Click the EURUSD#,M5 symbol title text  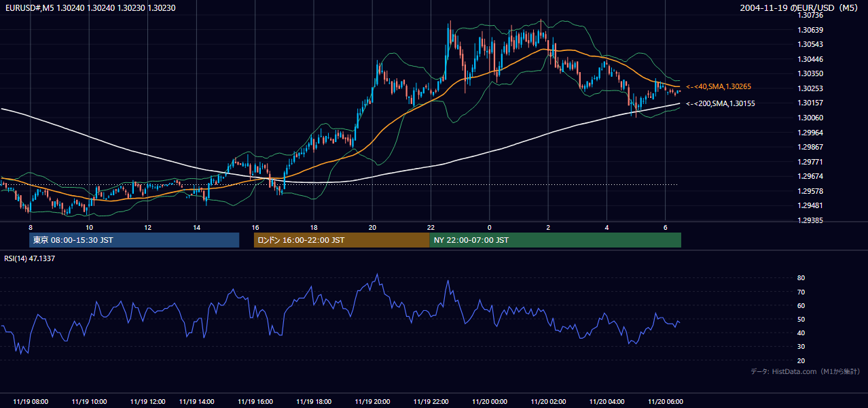click(29, 8)
